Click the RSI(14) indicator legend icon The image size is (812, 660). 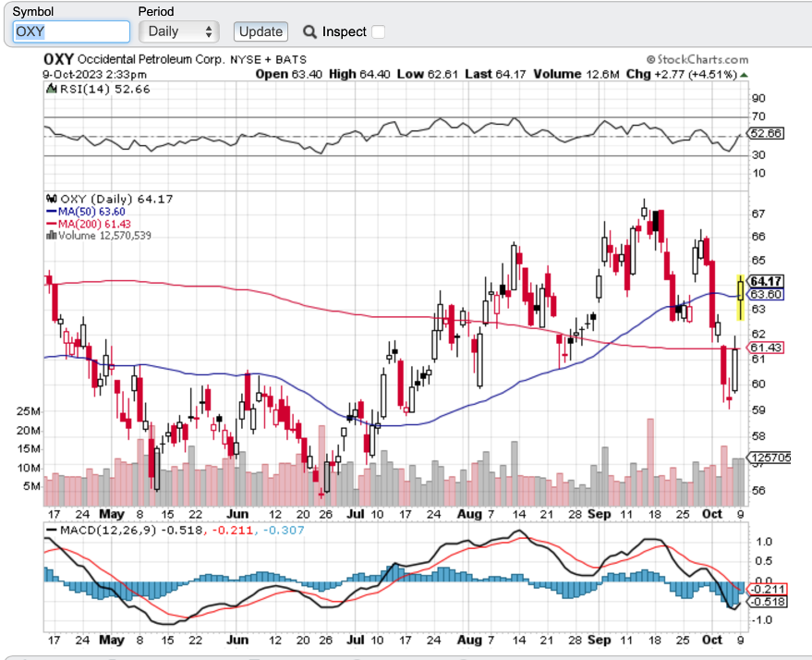tap(51, 89)
